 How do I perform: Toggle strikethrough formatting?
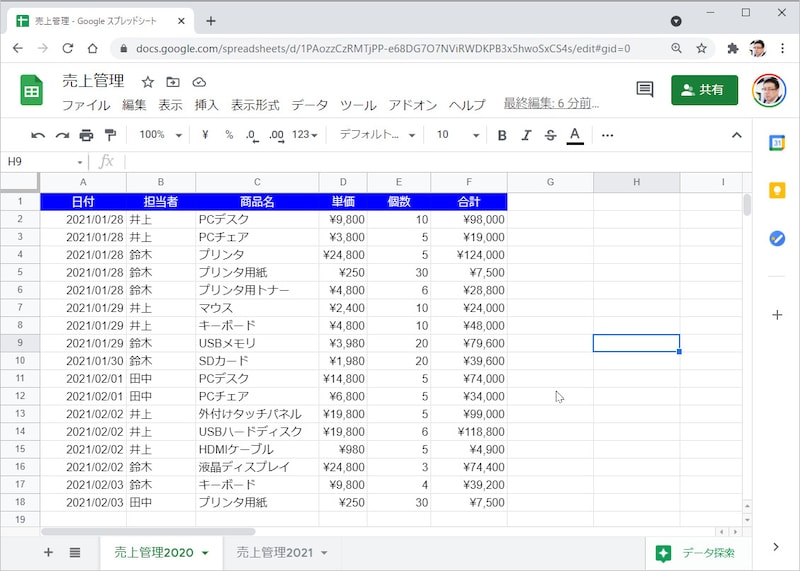point(550,135)
